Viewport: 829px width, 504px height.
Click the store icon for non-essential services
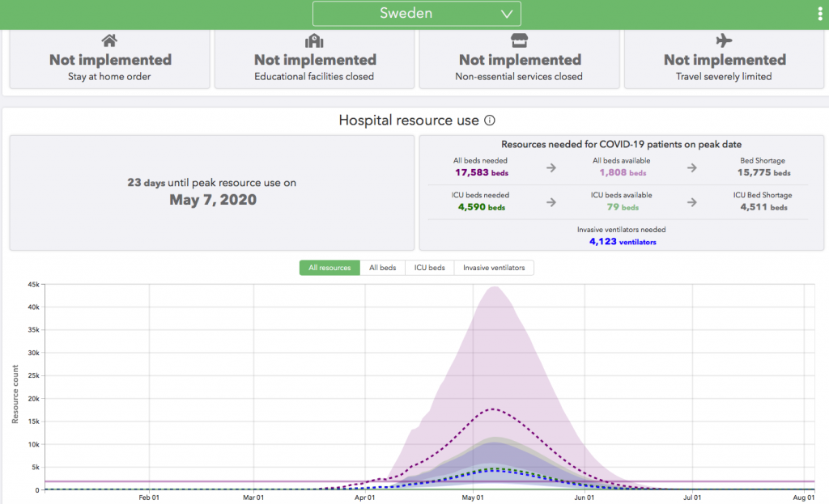pos(519,40)
